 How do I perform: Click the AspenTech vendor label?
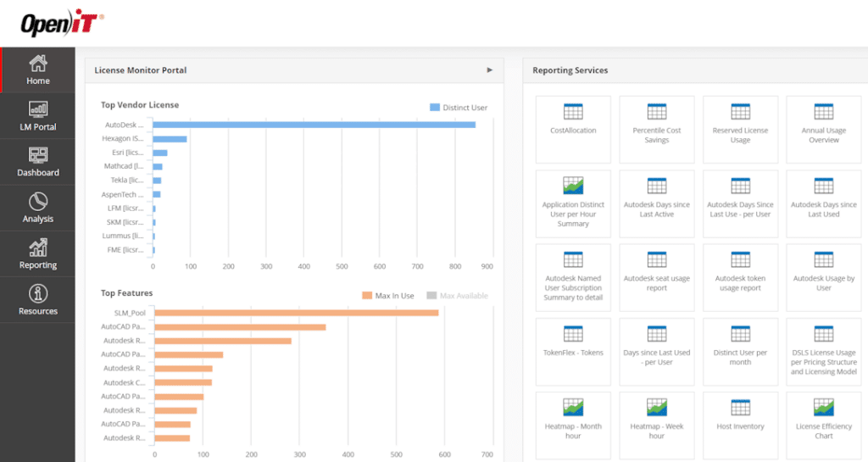[122, 194]
